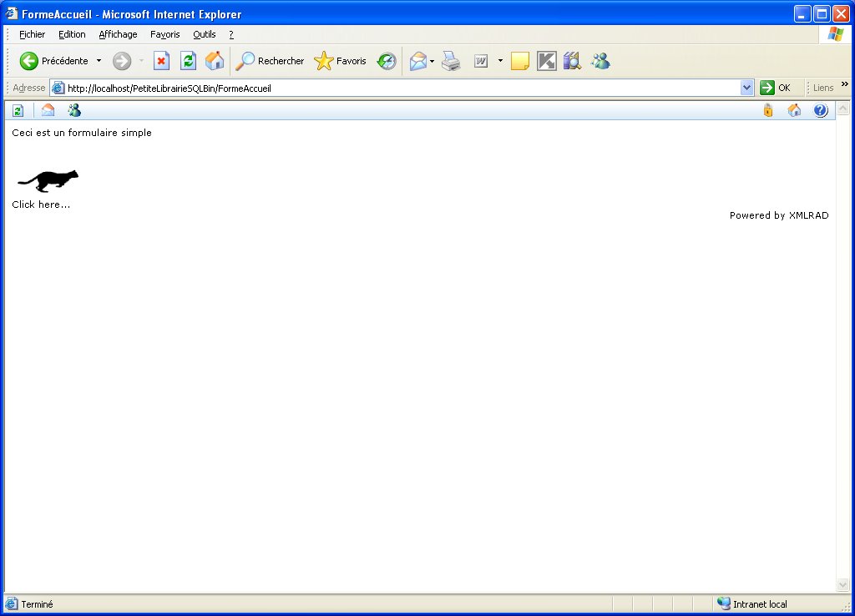855x616 pixels.
Task: Refresh the page with the toolbar Refresh icon
Action: click(189, 61)
